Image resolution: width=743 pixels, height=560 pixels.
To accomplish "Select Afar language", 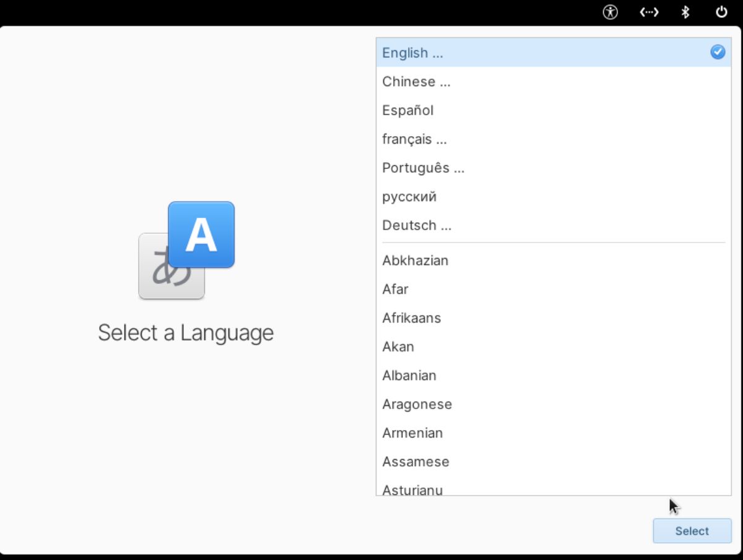I will pyautogui.click(x=554, y=289).
